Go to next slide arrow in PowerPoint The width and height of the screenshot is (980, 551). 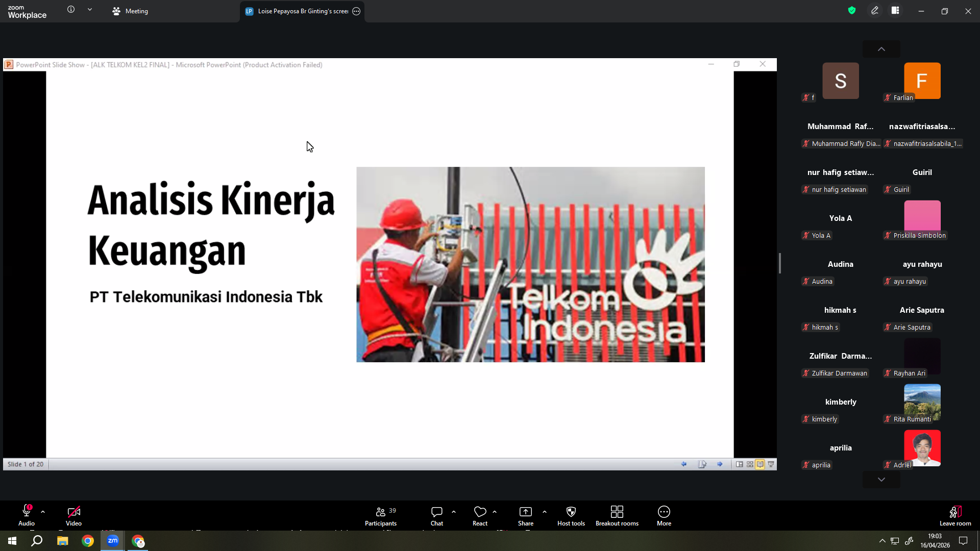point(720,464)
